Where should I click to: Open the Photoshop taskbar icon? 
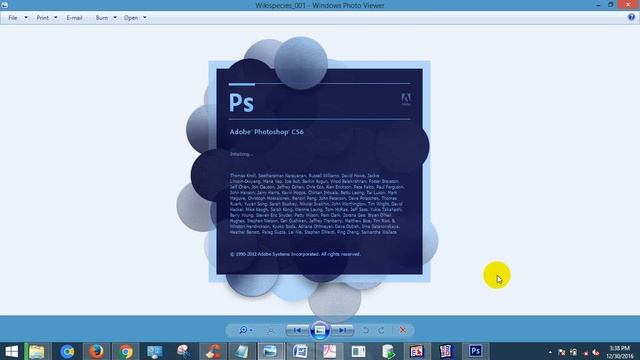[x=475, y=351]
